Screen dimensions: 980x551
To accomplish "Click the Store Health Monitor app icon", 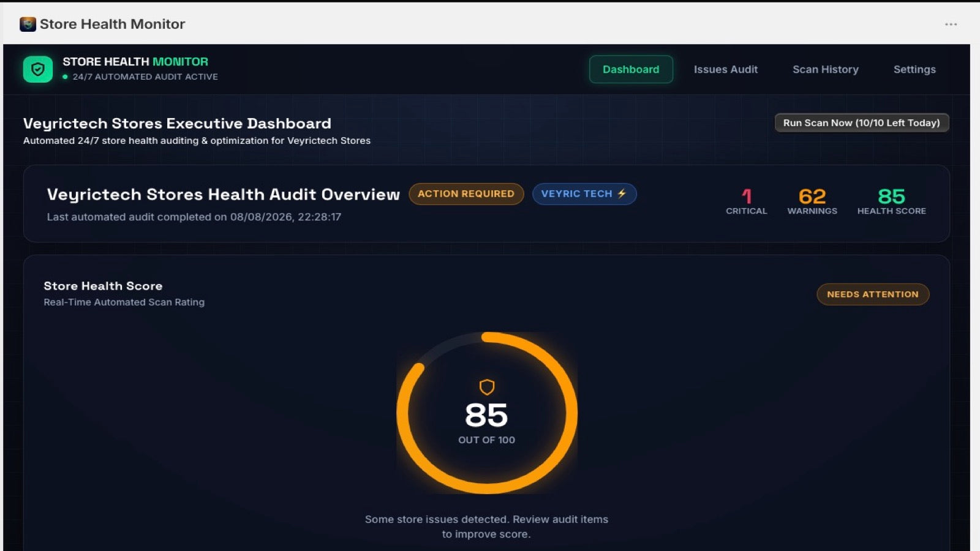I will point(28,24).
